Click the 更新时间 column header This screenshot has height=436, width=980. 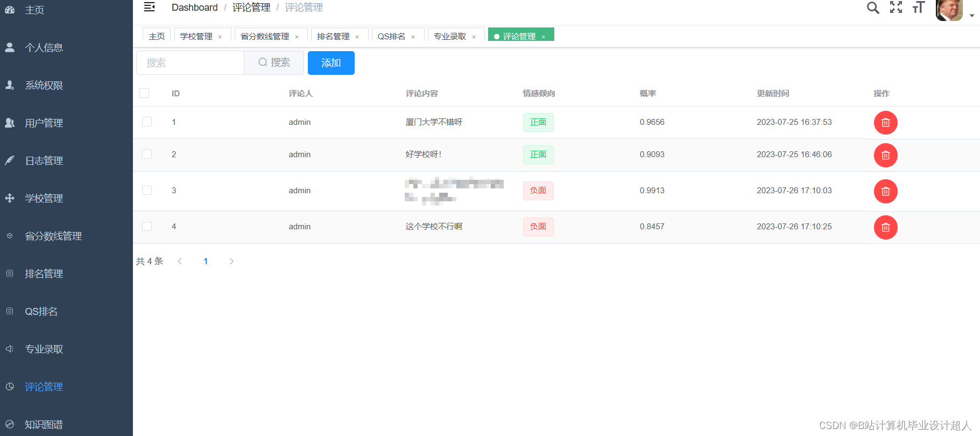(773, 94)
